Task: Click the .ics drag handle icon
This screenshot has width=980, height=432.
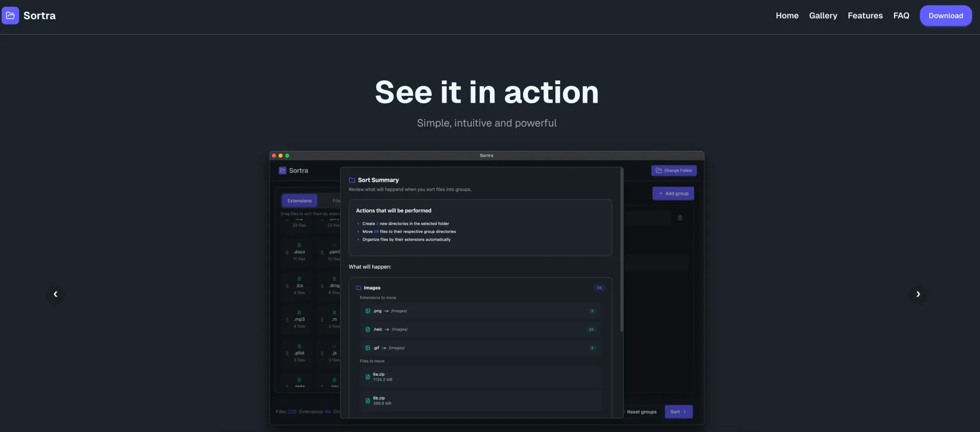Action: (287, 286)
